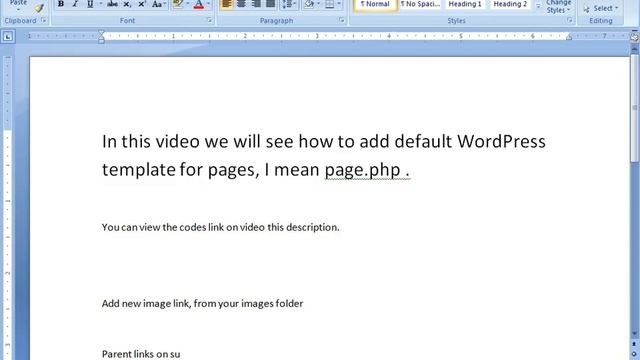Toggle Center alignment
Viewport: 640px width, 360px height.
point(242,4)
